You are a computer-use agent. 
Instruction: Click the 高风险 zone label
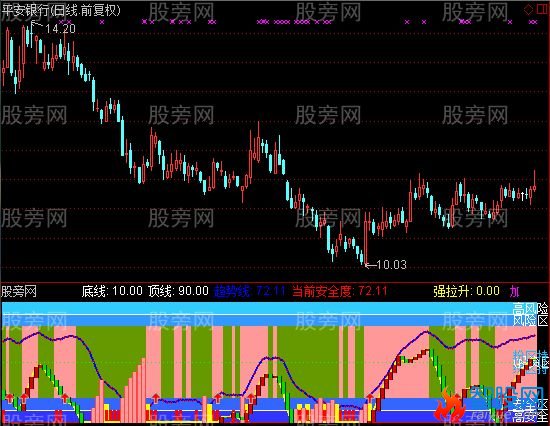(530, 309)
